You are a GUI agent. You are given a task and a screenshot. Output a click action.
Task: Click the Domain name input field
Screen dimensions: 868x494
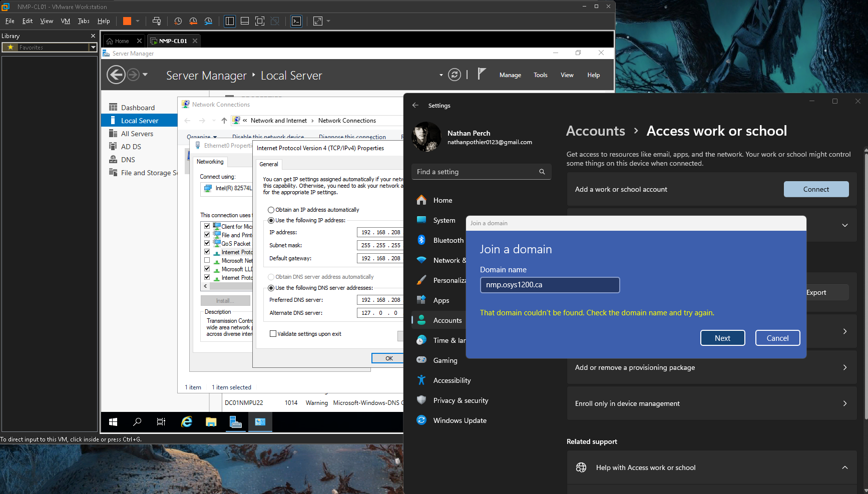coord(550,285)
